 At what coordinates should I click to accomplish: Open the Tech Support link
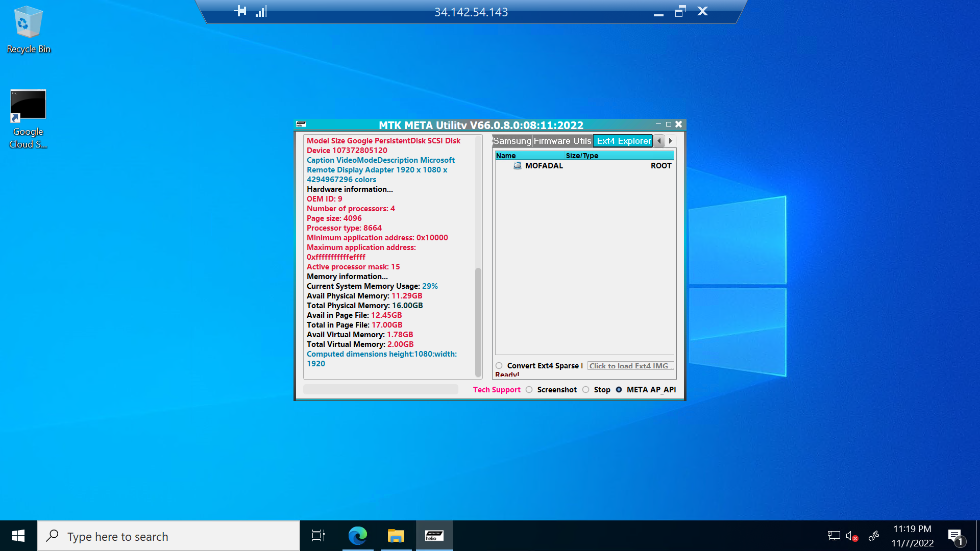[x=497, y=389]
